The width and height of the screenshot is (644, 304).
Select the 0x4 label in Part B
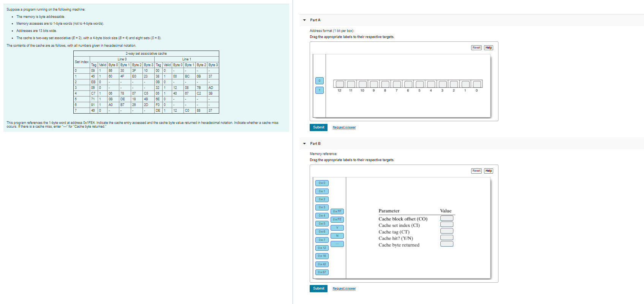[322, 215]
